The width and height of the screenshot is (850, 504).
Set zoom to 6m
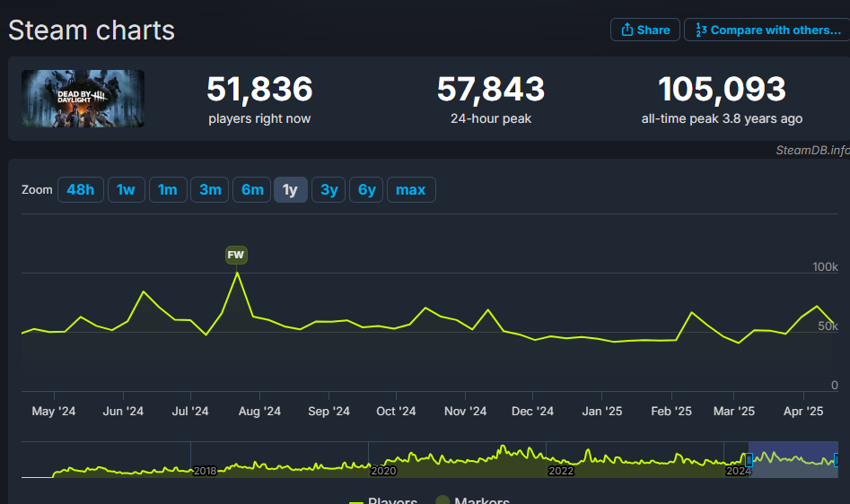[x=252, y=189]
